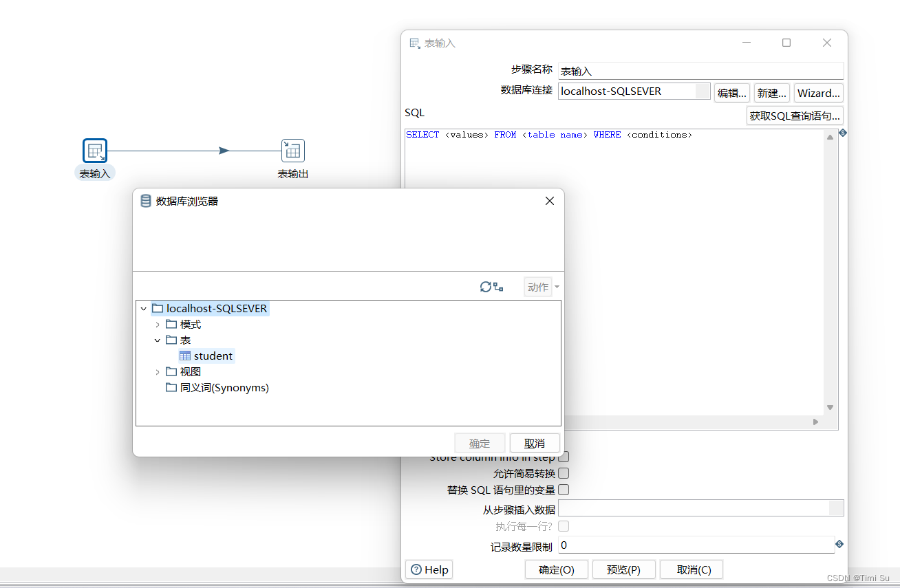Select the 表输出 step icon on the canvas

[x=292, y=150]
